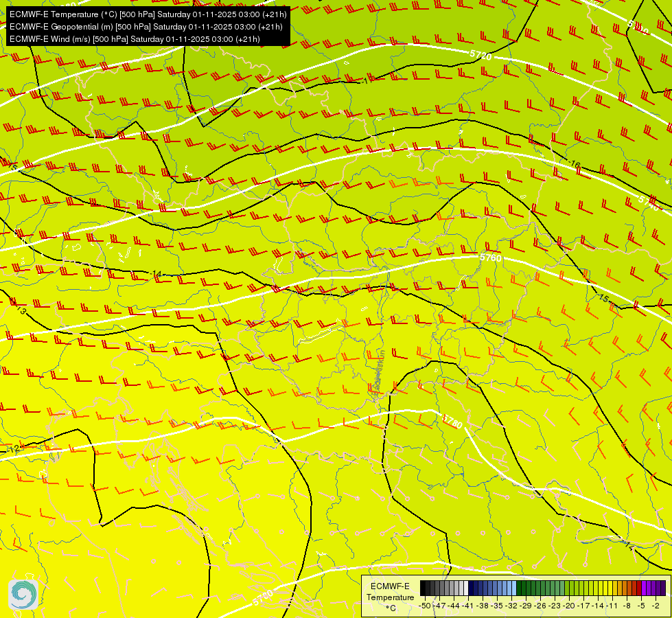The image size is (672, 618).
Task: Click the -47 value on the temperature legend
Action: coord(440,606)
